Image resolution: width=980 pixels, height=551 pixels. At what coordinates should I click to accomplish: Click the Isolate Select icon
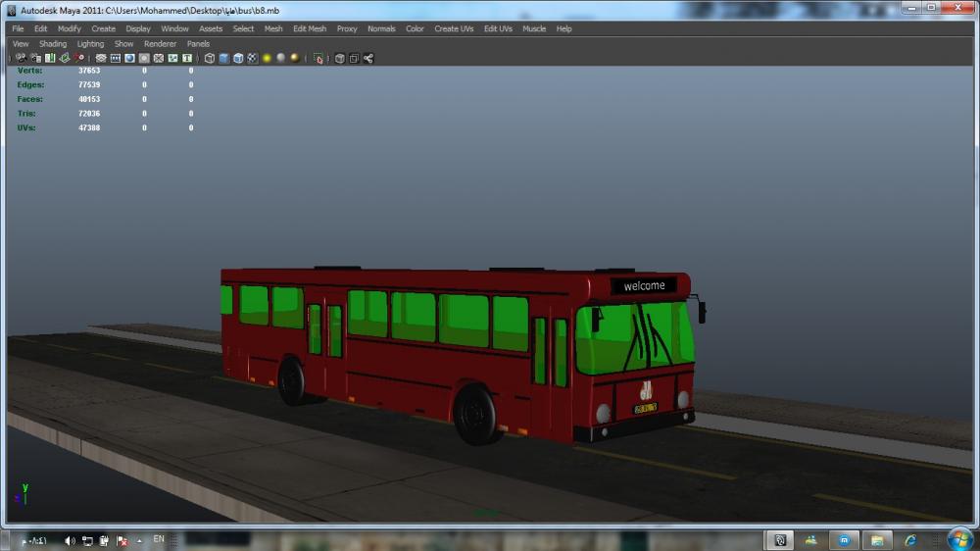pyautogui.click(x=318, y=58)
